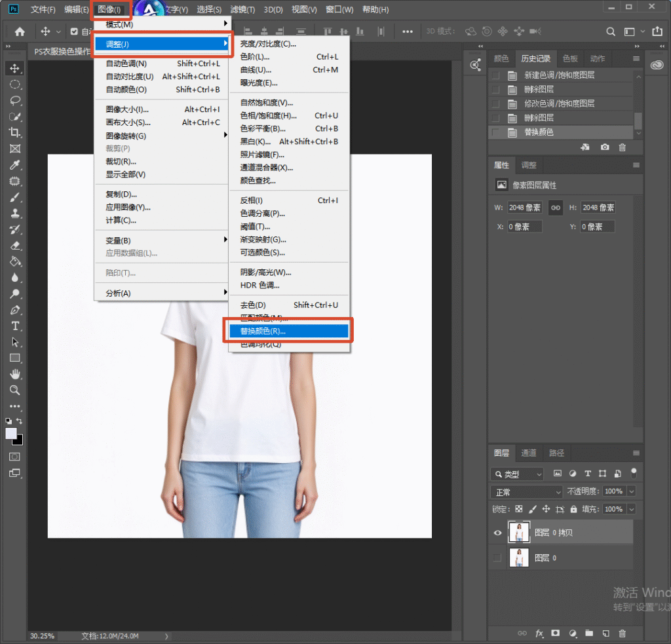Open the History panel options menu
Viewport: 671px width, 644px height.
(636, 58)
